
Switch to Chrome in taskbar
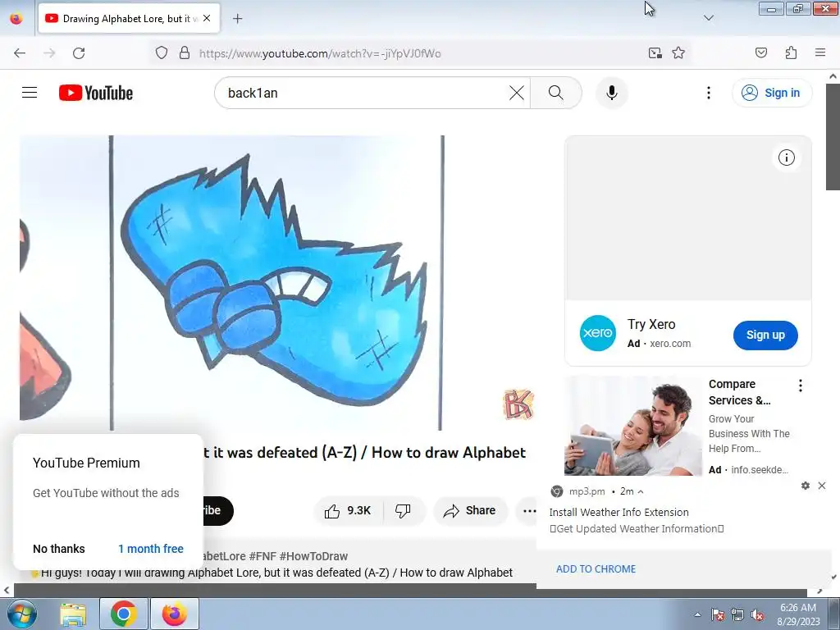pyautogui.click(x=123, y=614)
